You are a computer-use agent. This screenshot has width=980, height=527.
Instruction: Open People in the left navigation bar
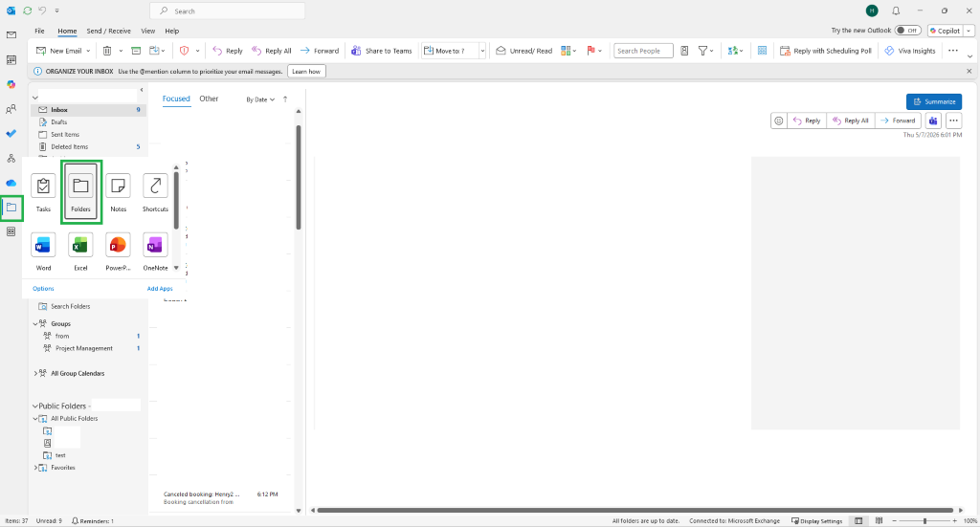(11, 109)
